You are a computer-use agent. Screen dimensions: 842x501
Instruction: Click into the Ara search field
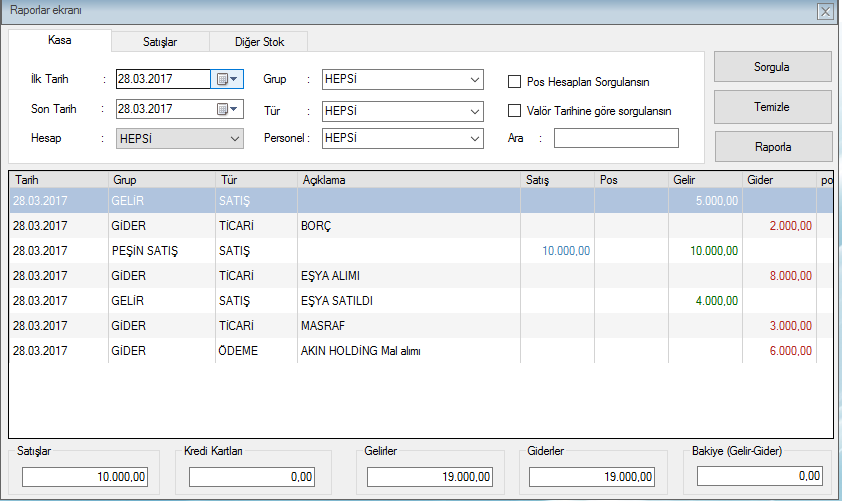tap(616, 138)
